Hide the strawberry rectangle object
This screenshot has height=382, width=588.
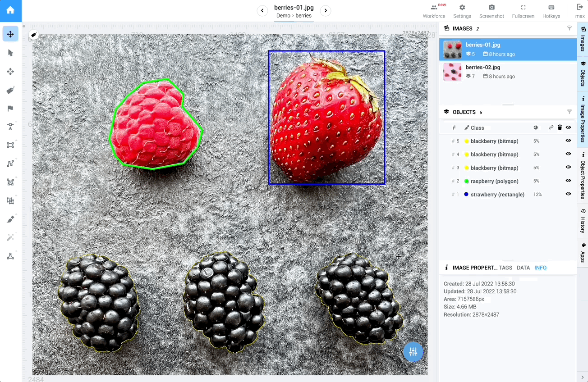click(x=568, y=194)
